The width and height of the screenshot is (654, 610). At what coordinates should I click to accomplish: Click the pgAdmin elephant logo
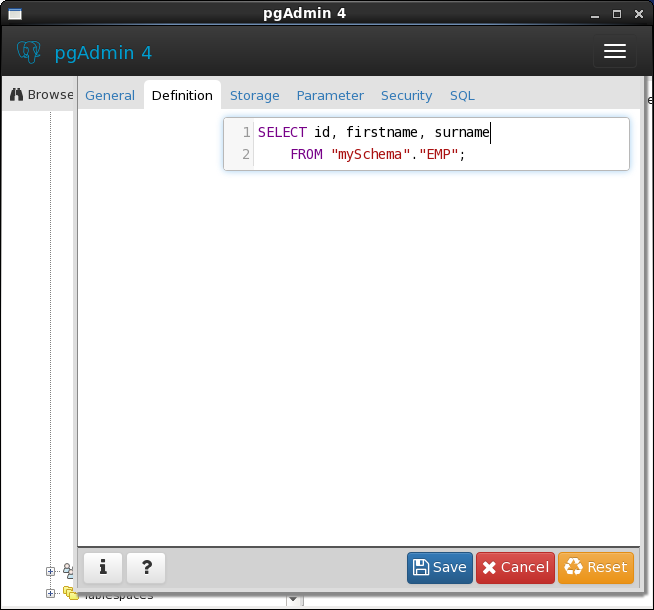tap(29, 52)
